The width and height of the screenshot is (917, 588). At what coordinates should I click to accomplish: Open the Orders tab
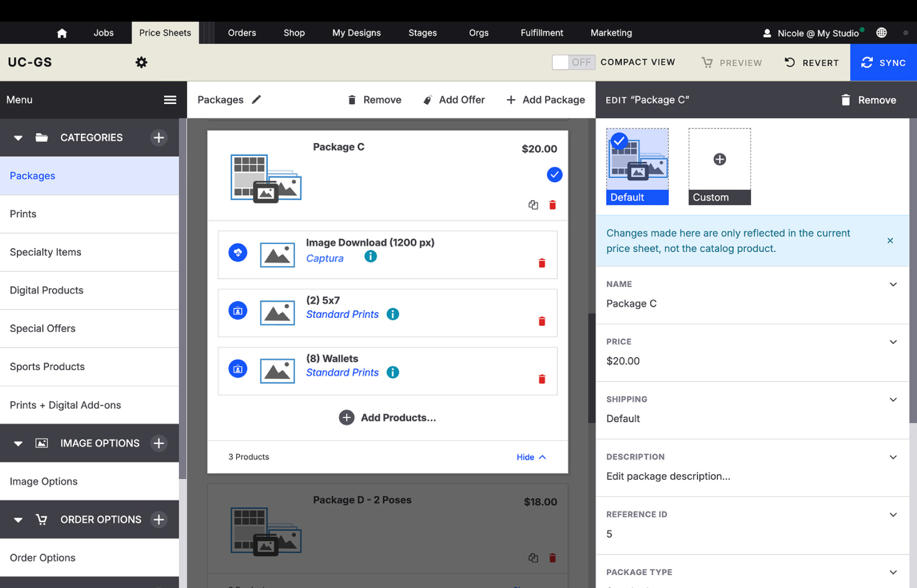(x=242, y=33)
